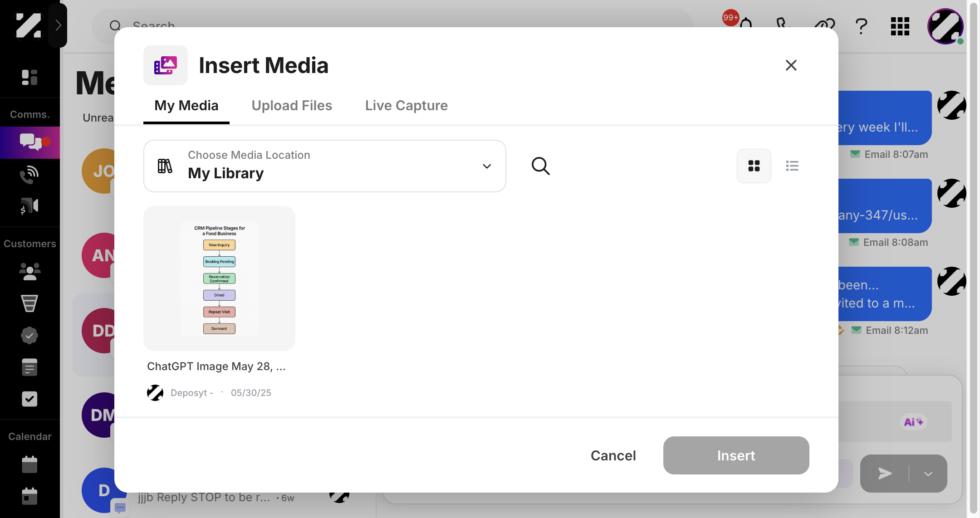Viewport: 980px width, 518px height.
Task: Open the Upload Files tab
Action: pos(292,106)
